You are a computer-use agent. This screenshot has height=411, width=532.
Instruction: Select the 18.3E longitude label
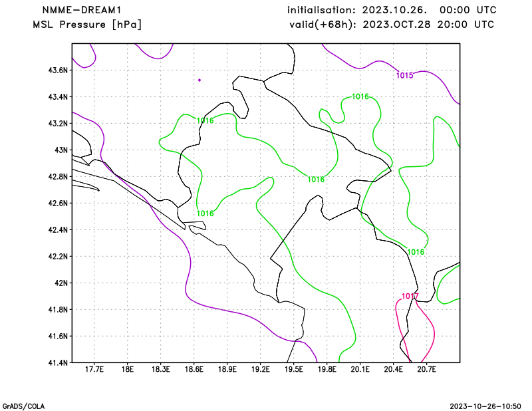[x=161, y=369]
